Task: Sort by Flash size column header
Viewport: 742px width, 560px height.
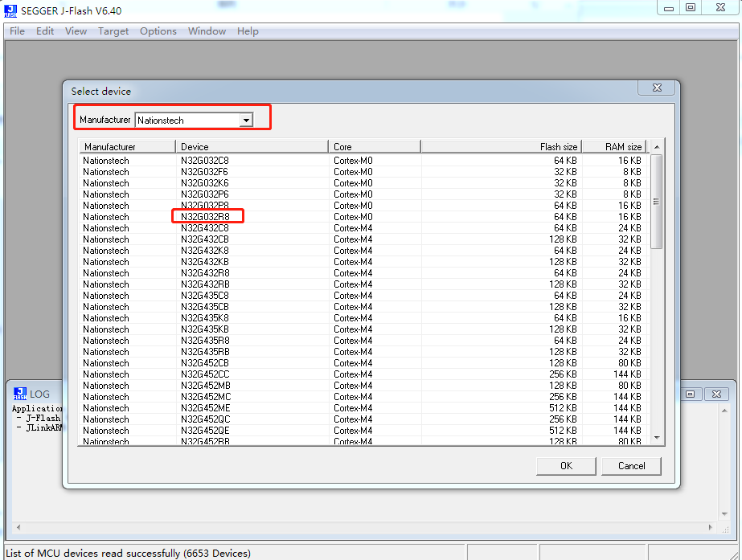Action: (501, 146)
